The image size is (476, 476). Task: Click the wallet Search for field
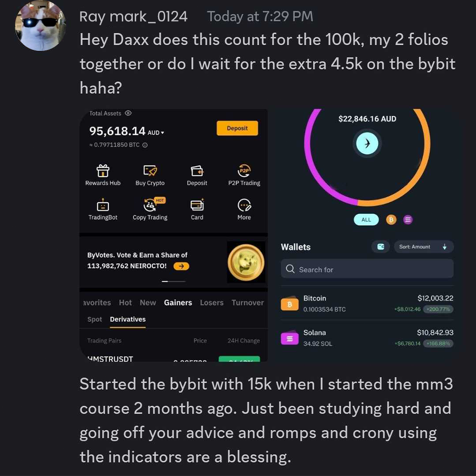pyautogui.click(x=367, y=269)
